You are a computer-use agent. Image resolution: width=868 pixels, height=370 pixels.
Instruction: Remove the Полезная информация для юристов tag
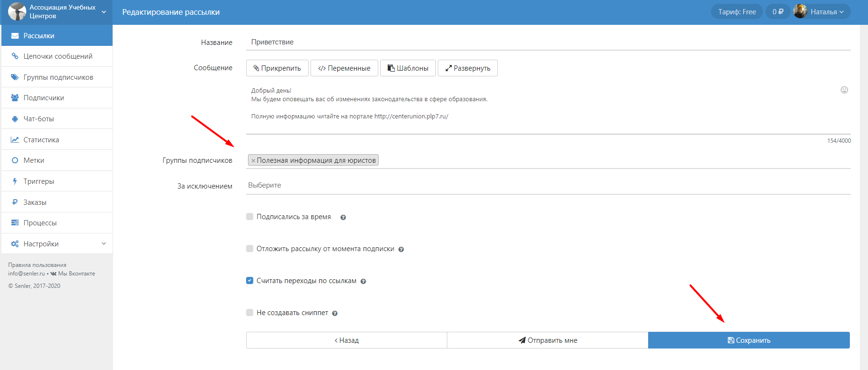coord(253,161)
